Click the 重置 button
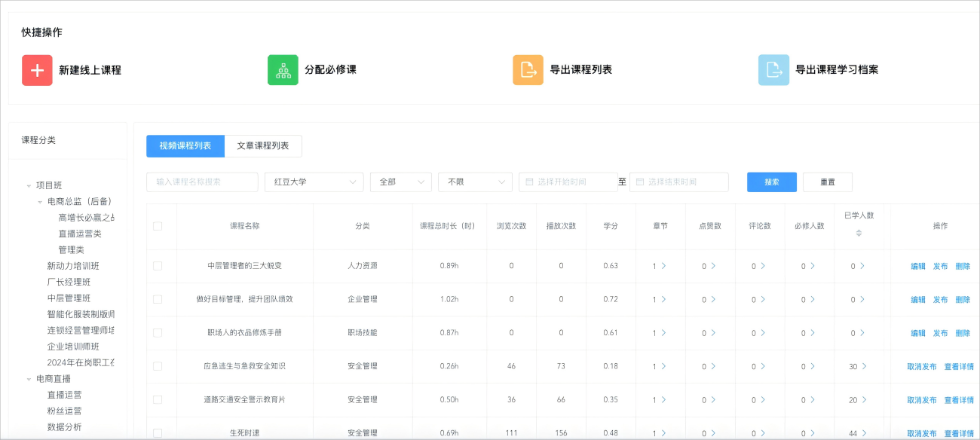The width and height of the screenshot is (980, 440). (x=828, y=182)
